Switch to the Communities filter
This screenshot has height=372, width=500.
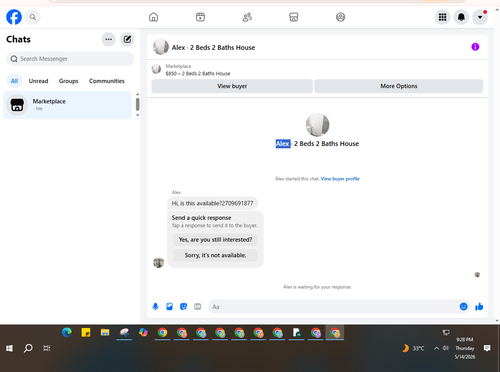[x=107, y=81]
